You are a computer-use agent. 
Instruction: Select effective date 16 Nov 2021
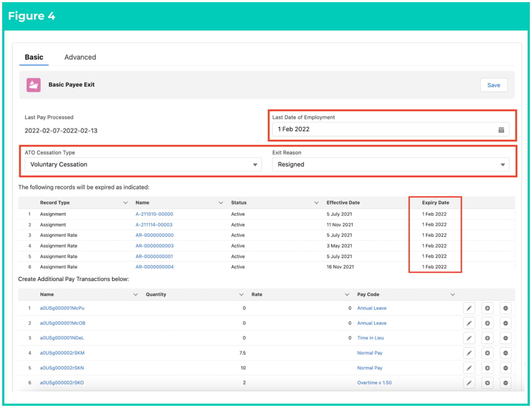(x=340, y=267)
